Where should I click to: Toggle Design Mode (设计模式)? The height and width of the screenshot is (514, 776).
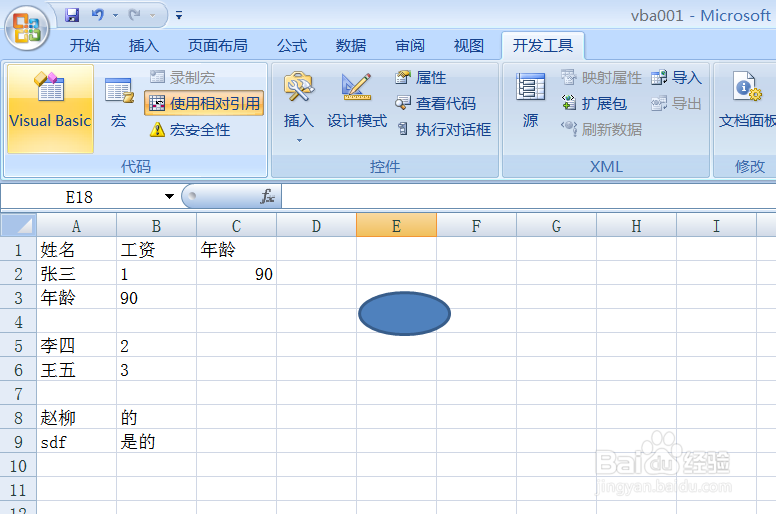(x=357, y=101)
